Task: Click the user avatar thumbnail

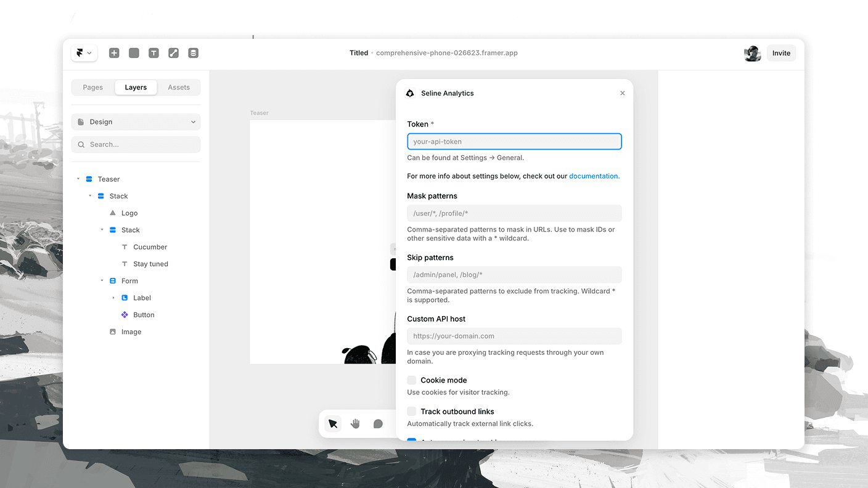Action: [752, 53]
